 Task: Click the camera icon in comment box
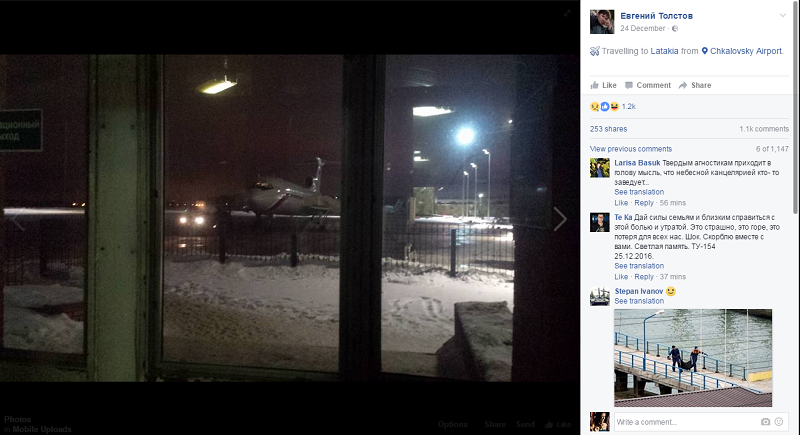coord(765,422)
